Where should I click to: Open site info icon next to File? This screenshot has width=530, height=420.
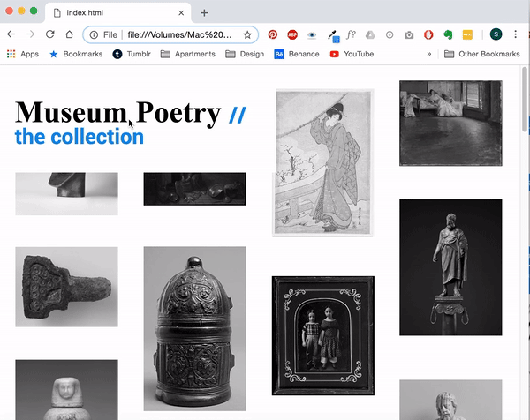coord(94,34)
